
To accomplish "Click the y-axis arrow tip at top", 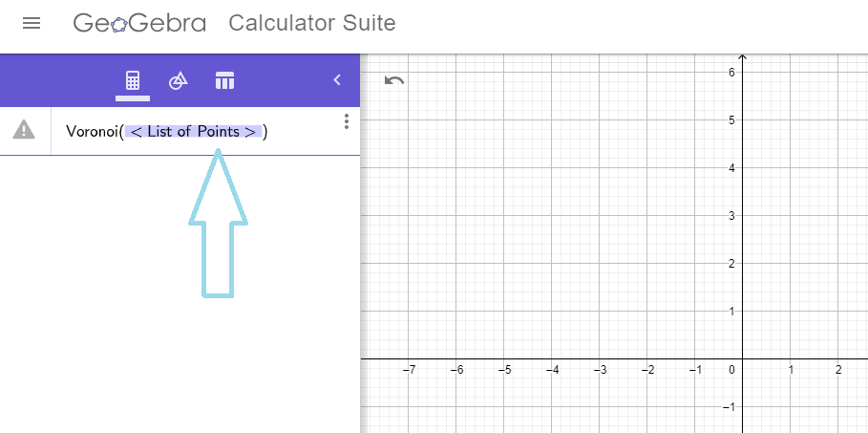I will pos(742,56).
